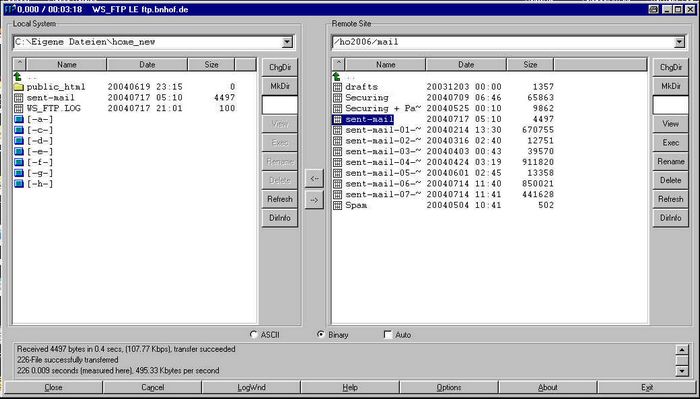The width and height of the screenshot is (700, 399).
Task: Click the sent-mail-02~ file icon
Action: (x=338, y=141)
